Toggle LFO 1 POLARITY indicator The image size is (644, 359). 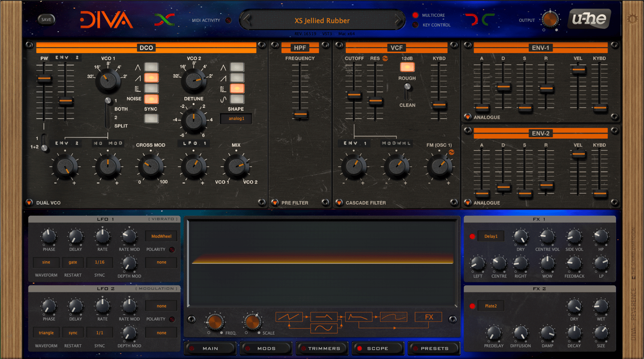point(172,249)
